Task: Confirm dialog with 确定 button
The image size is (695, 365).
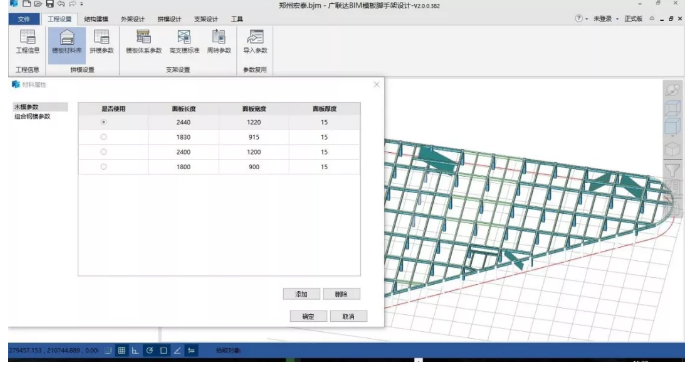Action: [x=308, y=316]
